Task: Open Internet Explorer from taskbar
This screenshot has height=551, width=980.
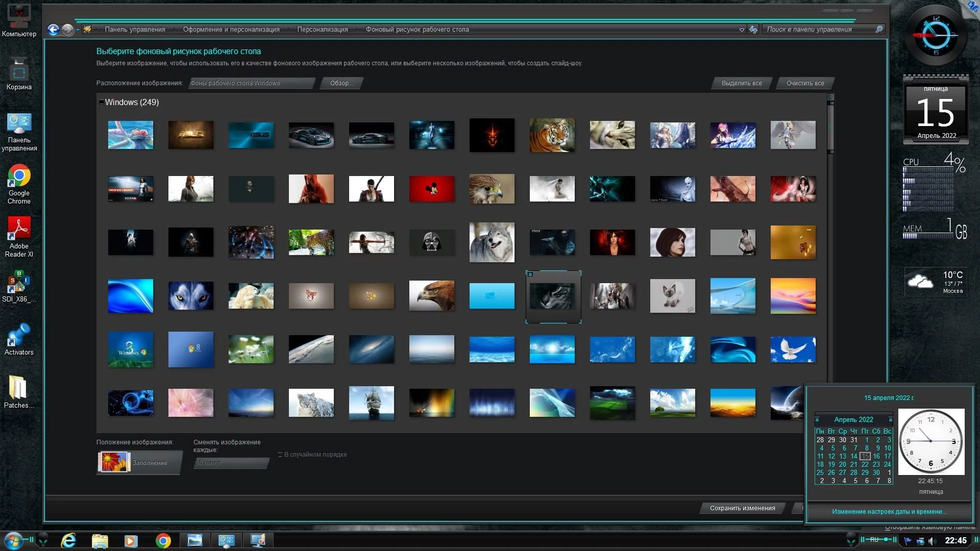Action: tap(68, 540)
